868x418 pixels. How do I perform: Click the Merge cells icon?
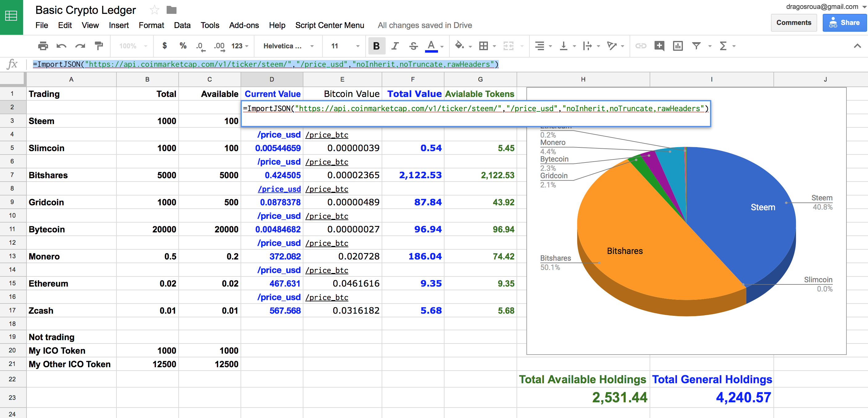click(509, 46)
